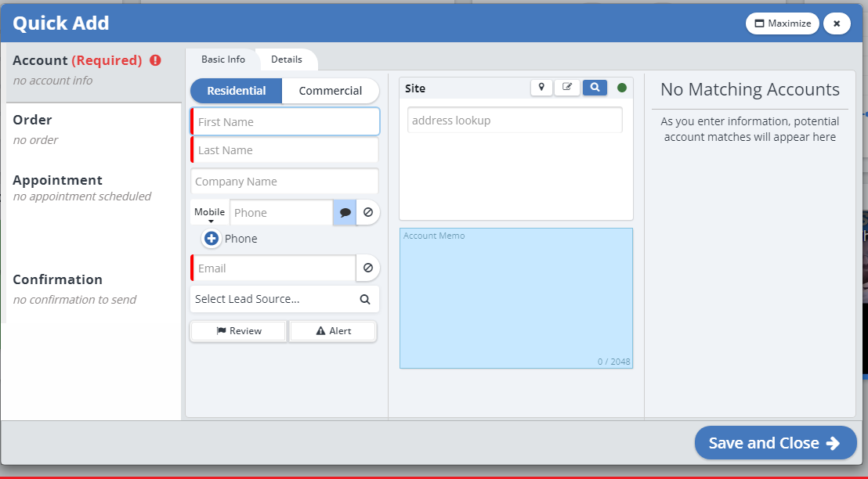Click the block icon next to Phone field
The height and width of the screenshot is (479, 868).
(x=368, y=213)
